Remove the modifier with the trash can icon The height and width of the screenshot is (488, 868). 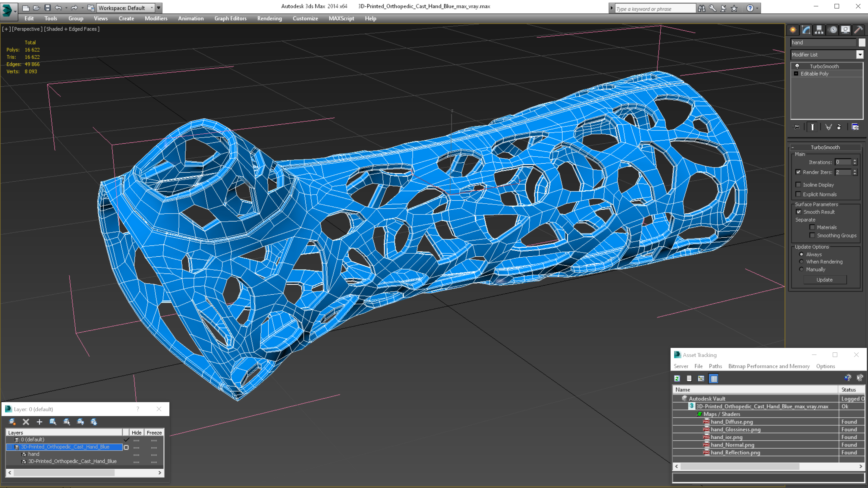tap(839, 127)
